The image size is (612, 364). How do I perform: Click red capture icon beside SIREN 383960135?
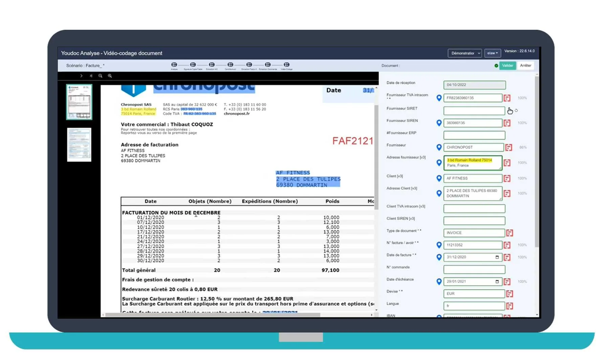[507, 123]
